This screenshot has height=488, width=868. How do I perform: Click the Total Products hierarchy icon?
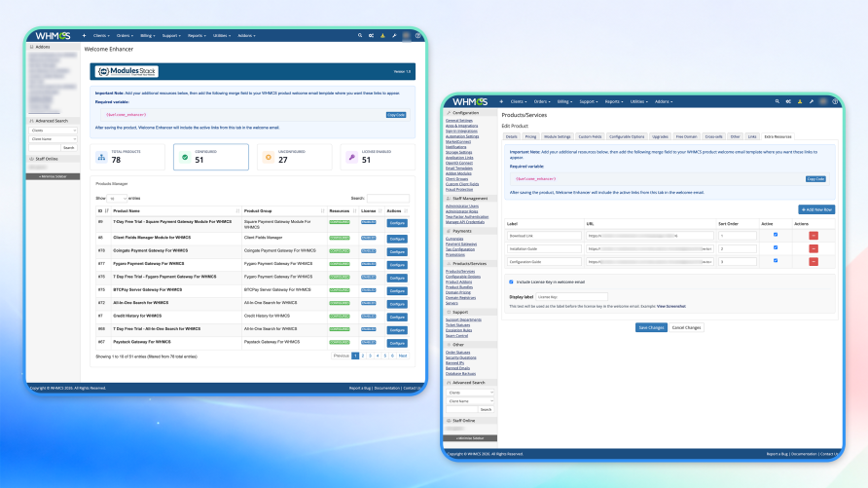(101, 158)
